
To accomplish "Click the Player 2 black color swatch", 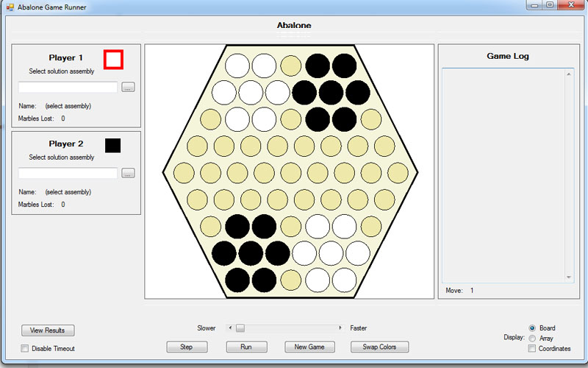I will coord(113,145).
